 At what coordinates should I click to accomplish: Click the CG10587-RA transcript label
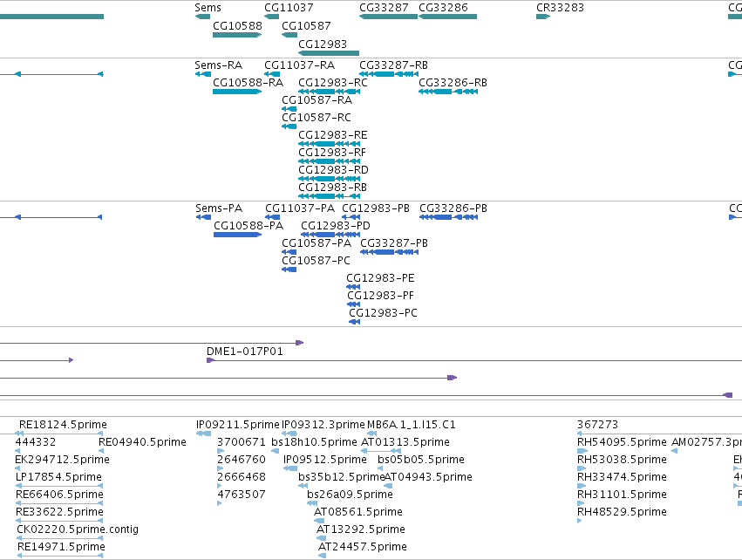317,100
